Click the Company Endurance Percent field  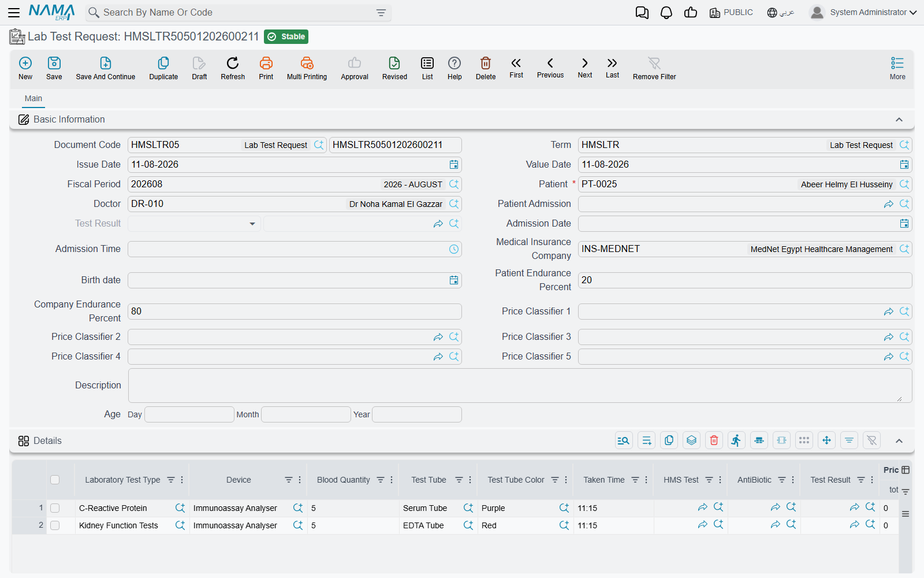pyautogui.click(x=295, y=312)
